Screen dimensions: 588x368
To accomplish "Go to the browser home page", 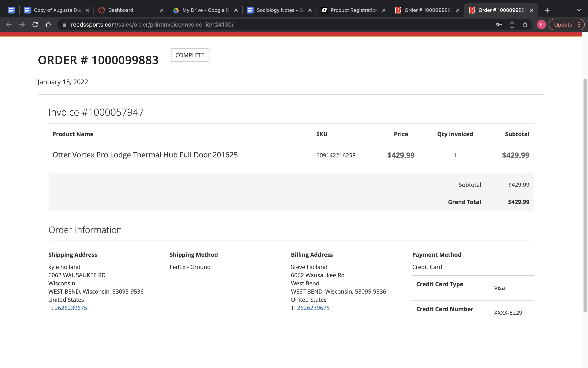I will [x=48, y=25].
